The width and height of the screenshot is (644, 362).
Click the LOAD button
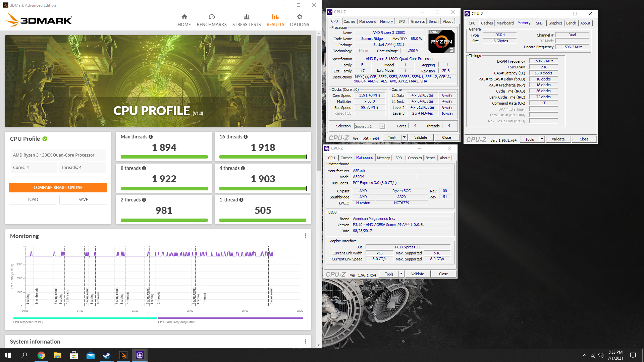point(33,199)
